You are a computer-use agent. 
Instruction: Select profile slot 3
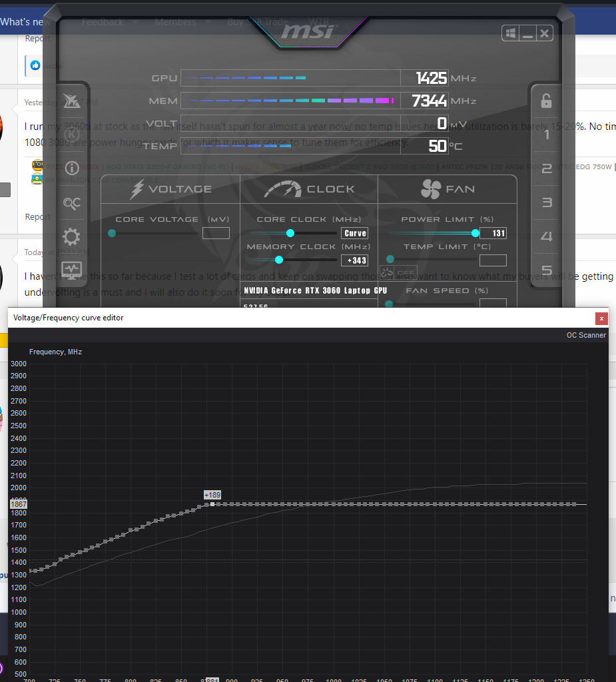tap(546, 202)
